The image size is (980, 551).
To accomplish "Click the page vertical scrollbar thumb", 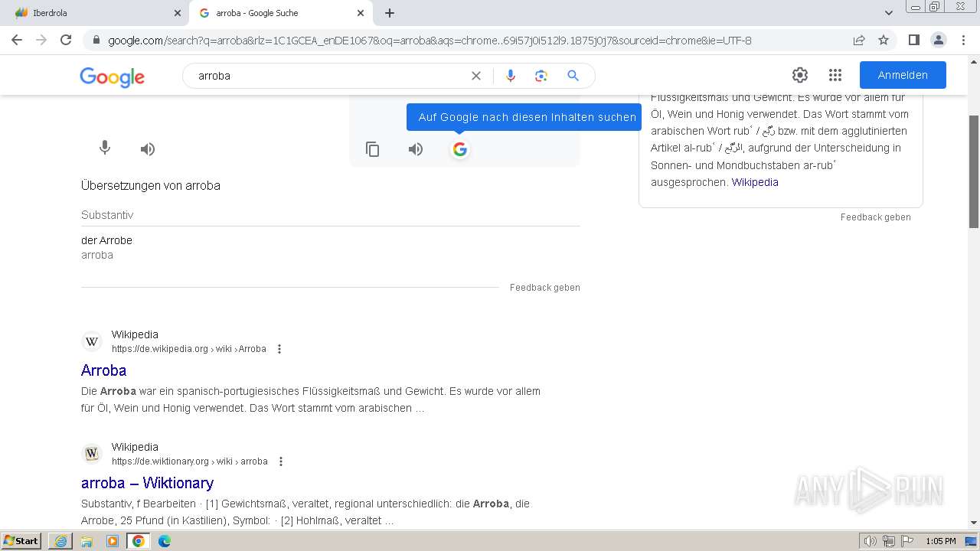I will pyautogui.click(x=974, y=171).
